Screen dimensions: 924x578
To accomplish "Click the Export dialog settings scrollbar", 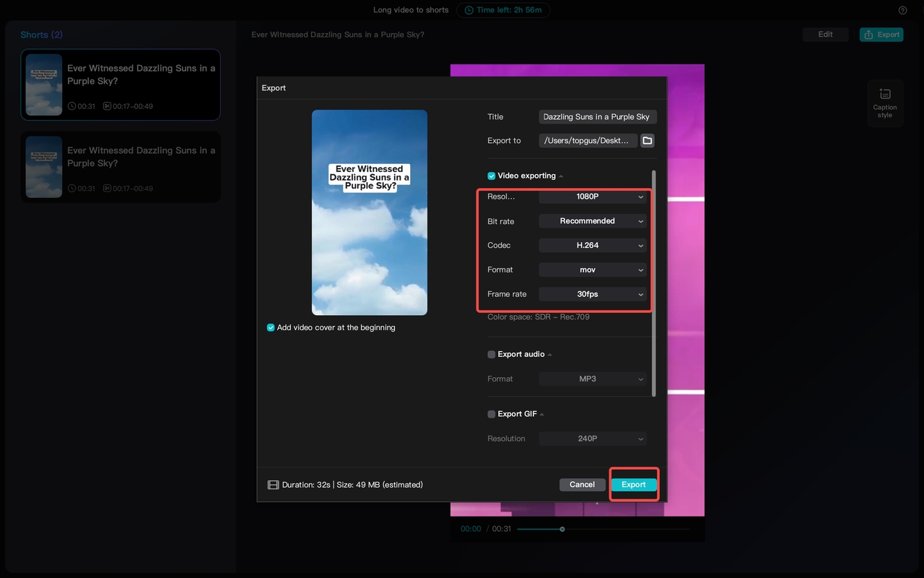I will point(654,283).
